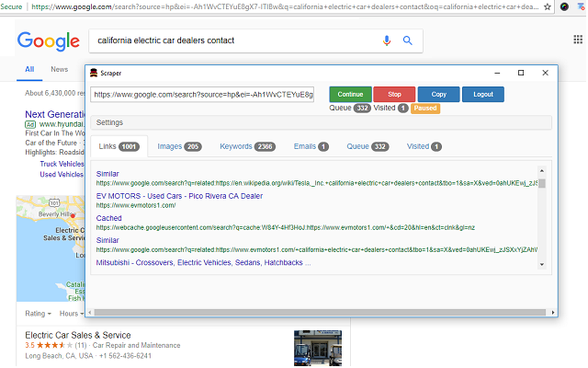Click the Cached link

[108, 218]
